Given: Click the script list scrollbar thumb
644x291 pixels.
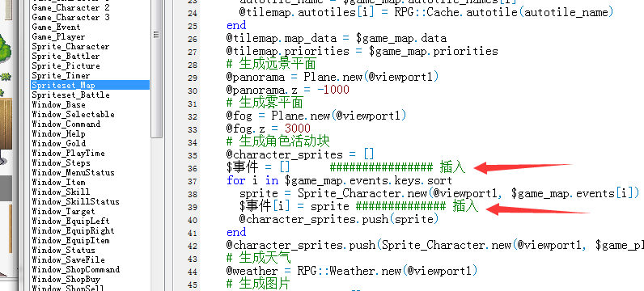Looking at the screenshot, I should pyautogui.click(x=156, y=70).
